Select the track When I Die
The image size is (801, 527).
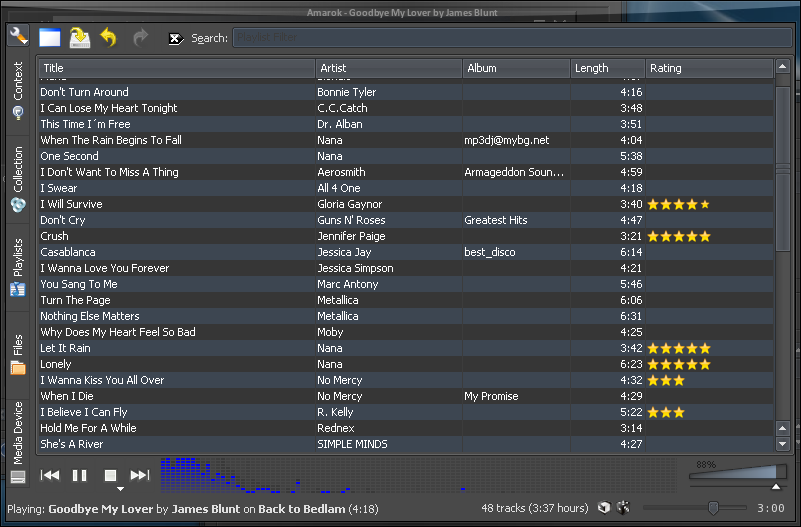click(x=406, y=396)
